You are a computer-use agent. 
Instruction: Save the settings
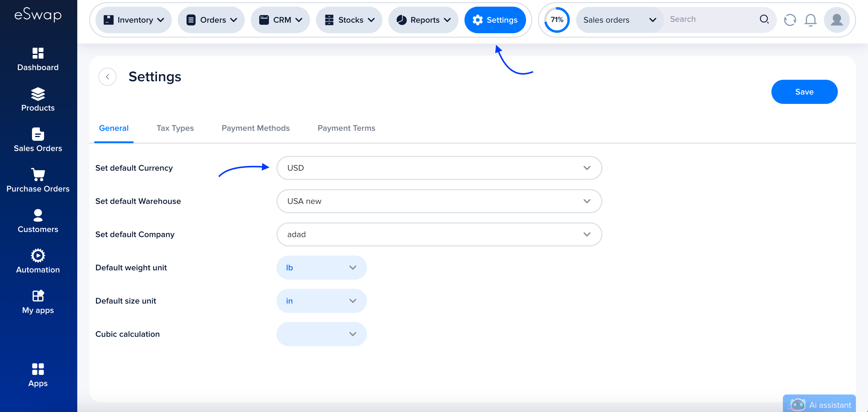(x=804, y=92)
